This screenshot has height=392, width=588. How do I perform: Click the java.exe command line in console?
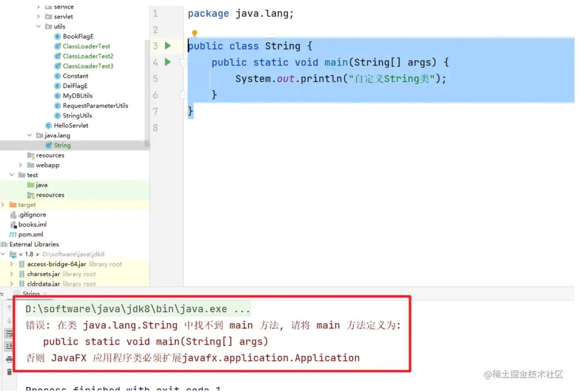point(137,309)
